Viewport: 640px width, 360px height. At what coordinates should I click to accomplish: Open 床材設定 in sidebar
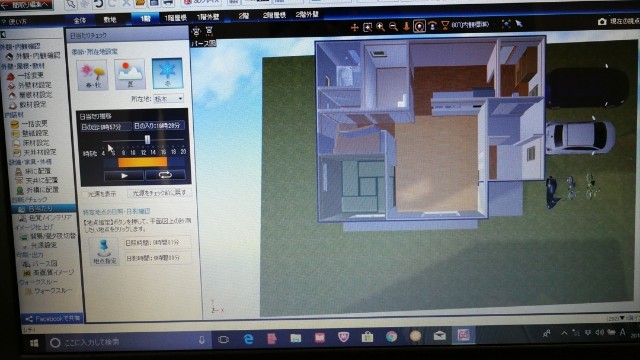(31, 143)
